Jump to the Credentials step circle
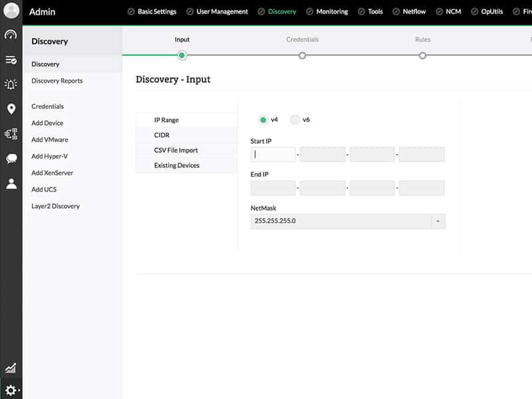This screenshot has height=399, width=532. pos(303,55)
